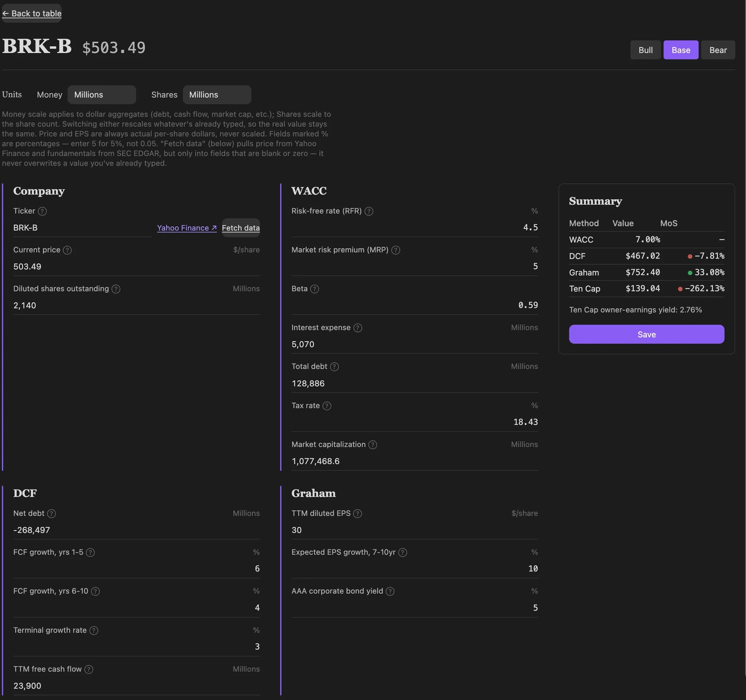
Task: Show help for AAA corporate bond yield
Action: point(390,591)
